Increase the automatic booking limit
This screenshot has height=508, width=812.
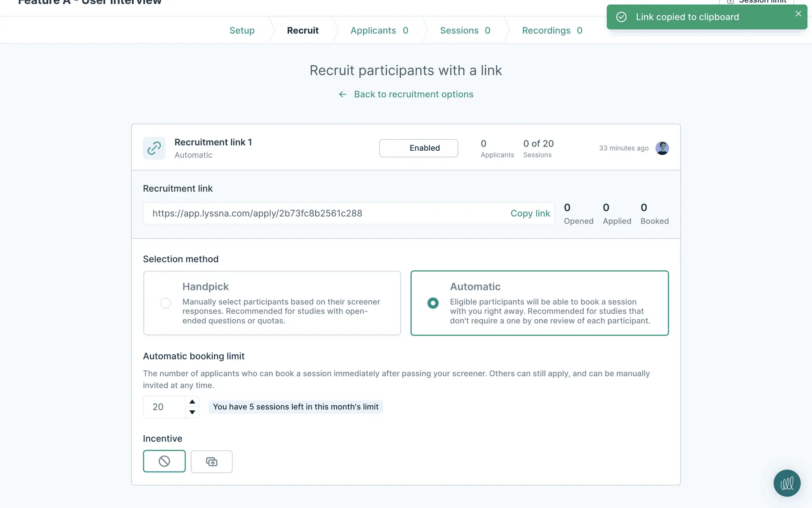point(192,401)
